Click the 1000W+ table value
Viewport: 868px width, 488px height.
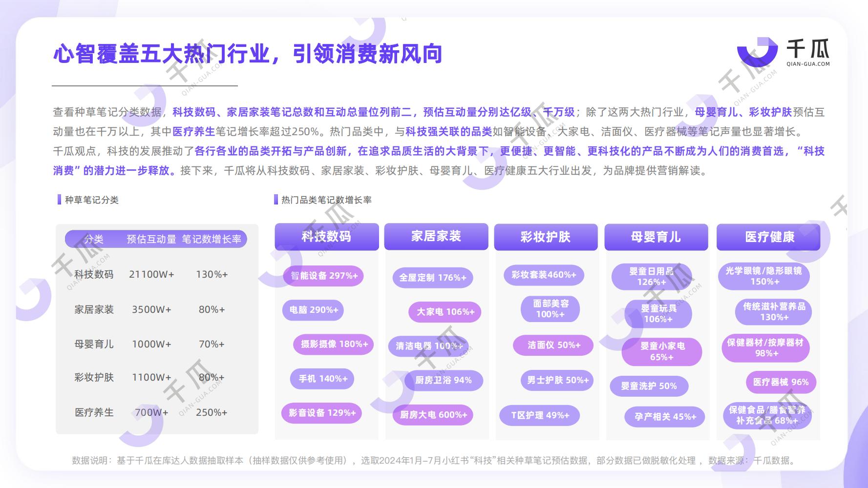[x=151, y=344]
